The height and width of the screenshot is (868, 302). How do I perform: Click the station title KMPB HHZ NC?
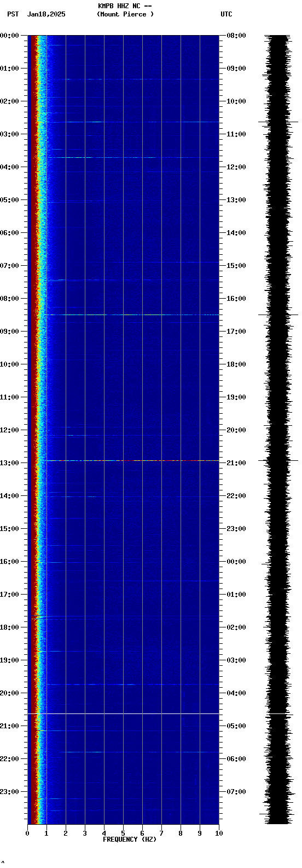point(119,6)
